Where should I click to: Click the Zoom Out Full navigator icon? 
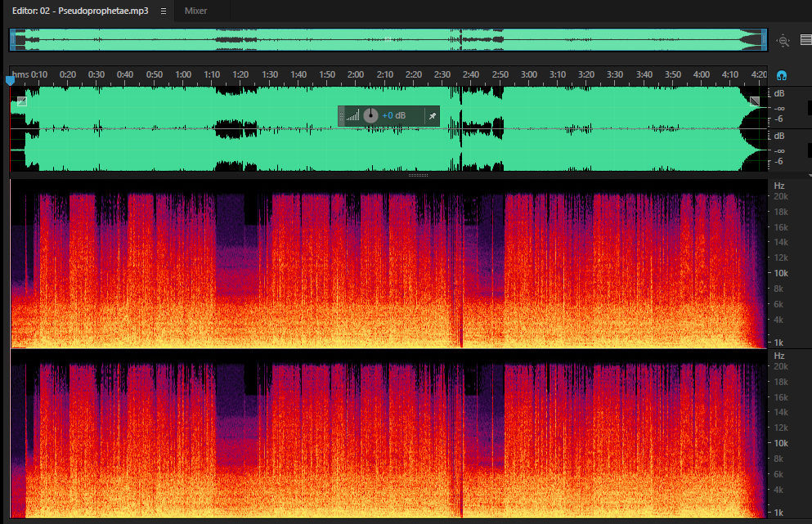783,40
